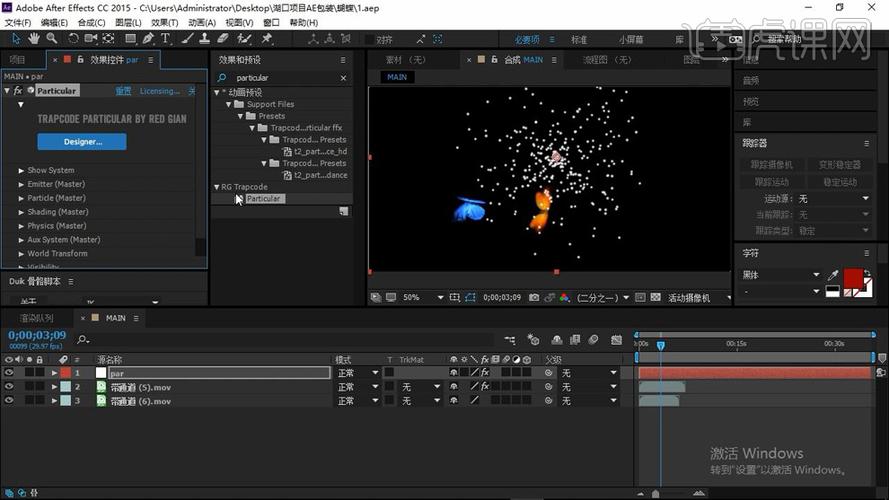
Task: Click the timeline search magnifier icon
Action: pyautogui.click(x=83, y=340)
